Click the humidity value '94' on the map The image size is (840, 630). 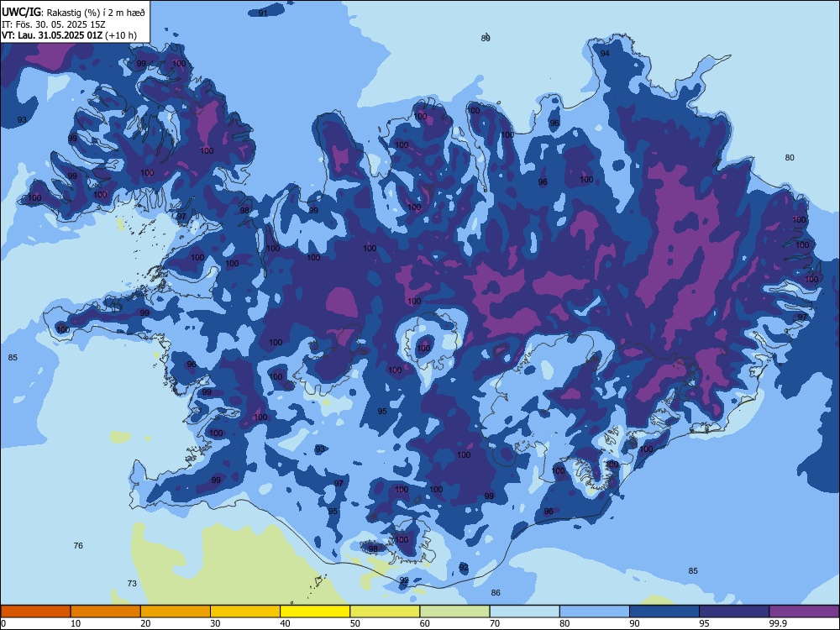coord(605,54)
